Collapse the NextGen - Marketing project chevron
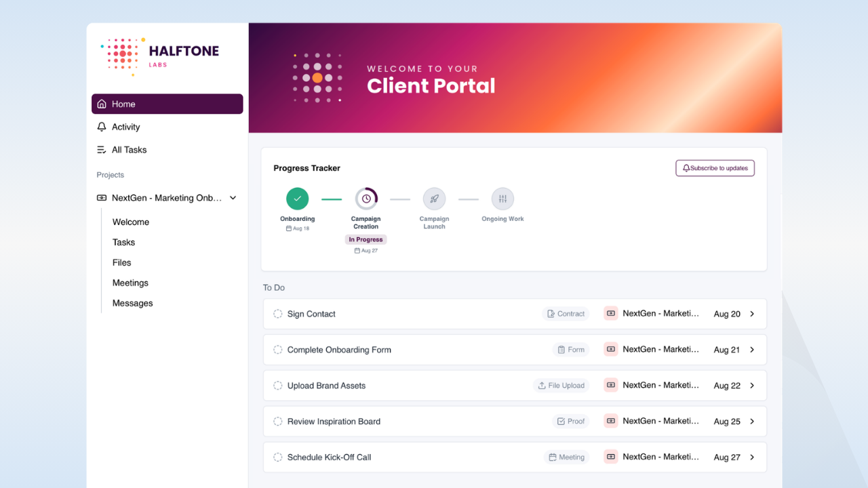 click(x=233, y=198)
